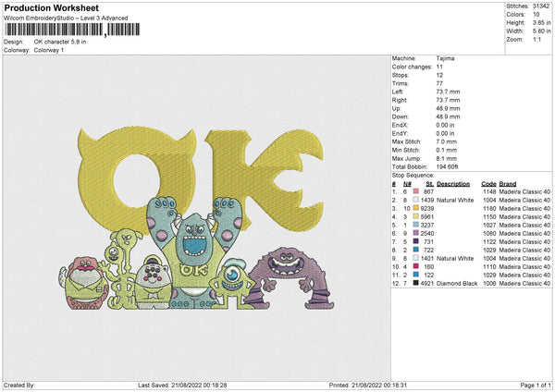Click the white swatch in the 1439 stitches row
Viewport: 555px width, 392px height.
pyautogui.click(x=415, y=200)
